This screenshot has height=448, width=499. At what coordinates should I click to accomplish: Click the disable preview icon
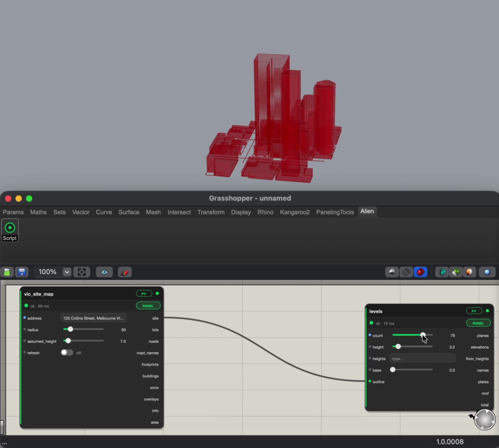point(406,272)
